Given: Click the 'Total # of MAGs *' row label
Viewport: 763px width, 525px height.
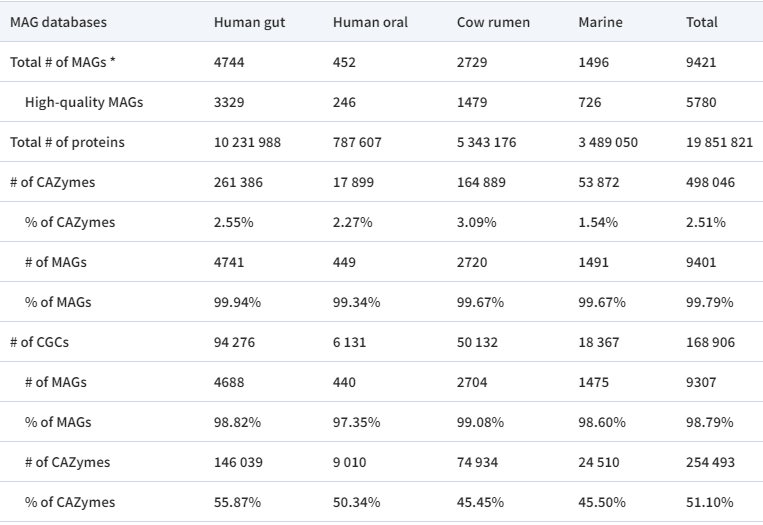Looking at the screenshot, I should (62, 62).
